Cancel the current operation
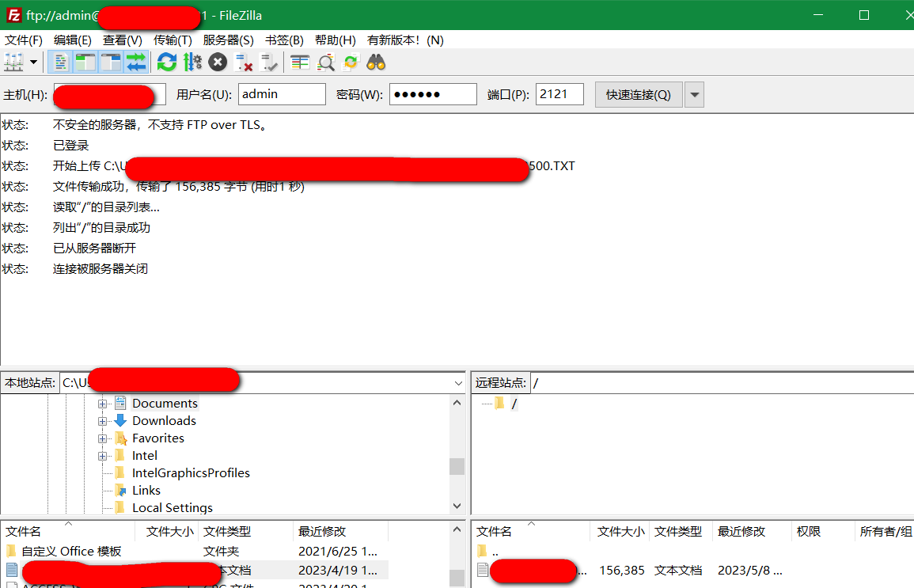 (218, 63)
